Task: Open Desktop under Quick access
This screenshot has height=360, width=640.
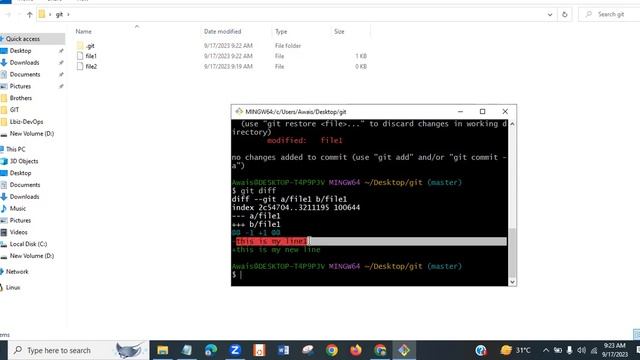Action: (x=20, y=51)
